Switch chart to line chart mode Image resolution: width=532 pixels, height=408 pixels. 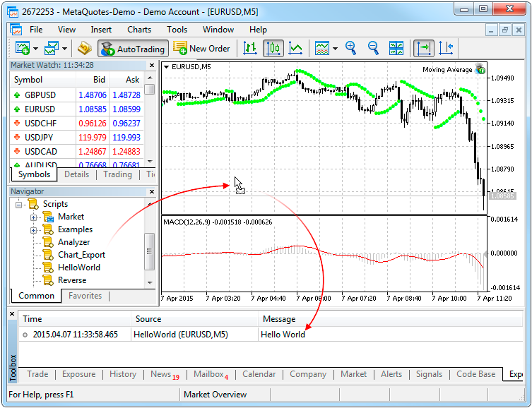click(295, 49)
